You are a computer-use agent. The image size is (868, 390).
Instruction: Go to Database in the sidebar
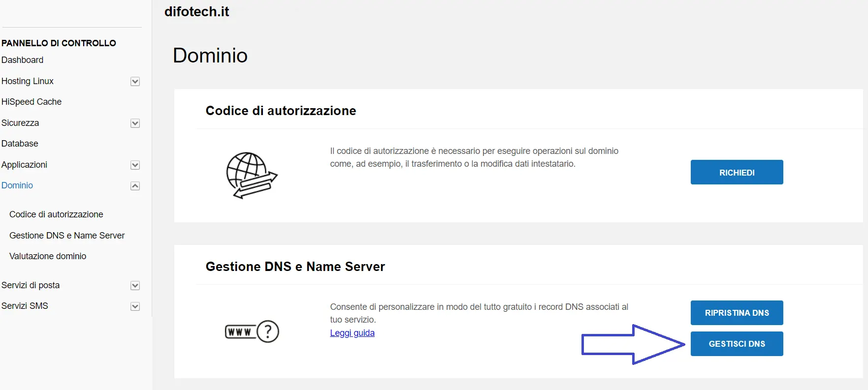(x=20, y=144)
